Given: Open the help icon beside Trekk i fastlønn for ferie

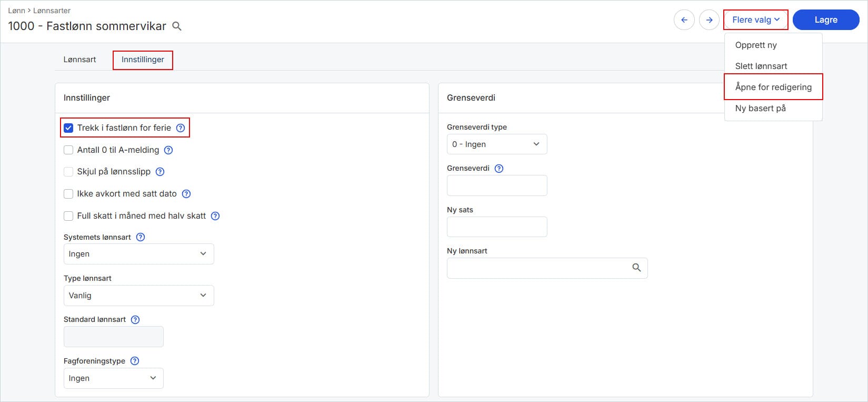Looking at the screenshot, I should (181, 128).
